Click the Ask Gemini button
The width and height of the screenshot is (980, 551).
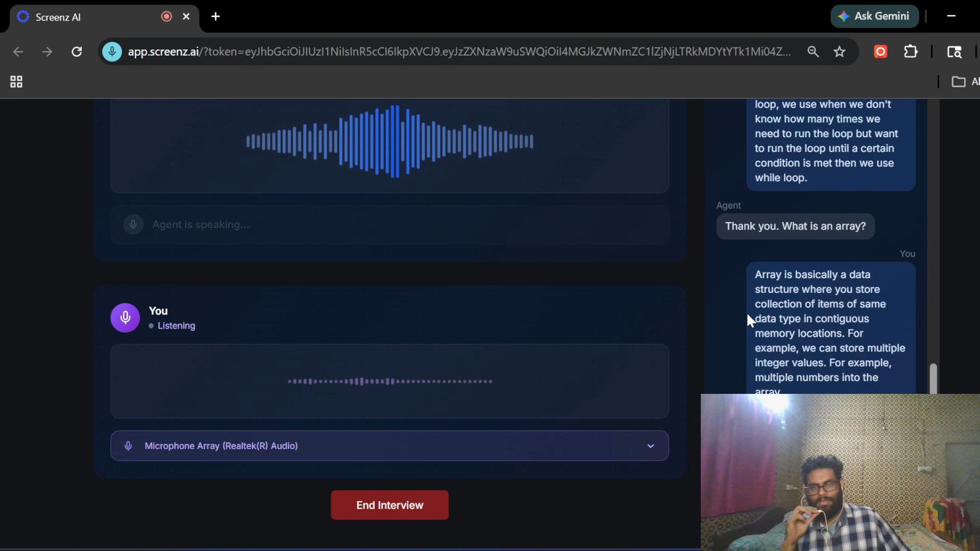coord(875,16)
